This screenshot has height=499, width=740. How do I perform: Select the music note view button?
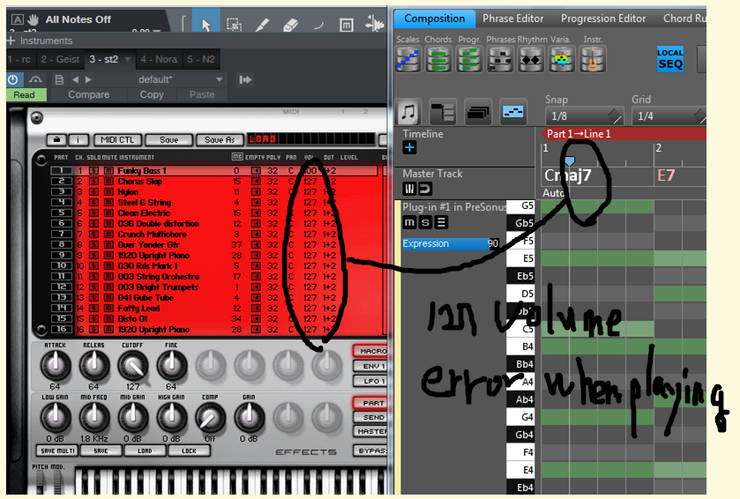click(x=408, y=112)
